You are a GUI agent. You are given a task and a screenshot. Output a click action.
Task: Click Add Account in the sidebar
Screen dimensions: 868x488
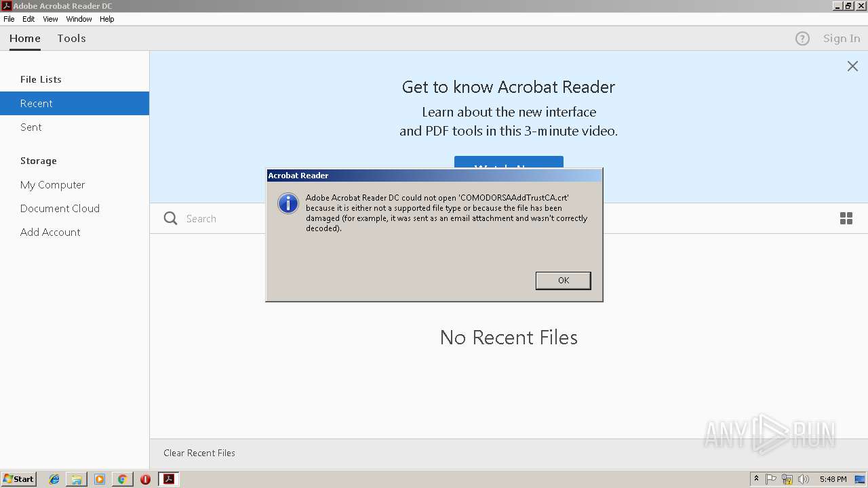[75, 232]
